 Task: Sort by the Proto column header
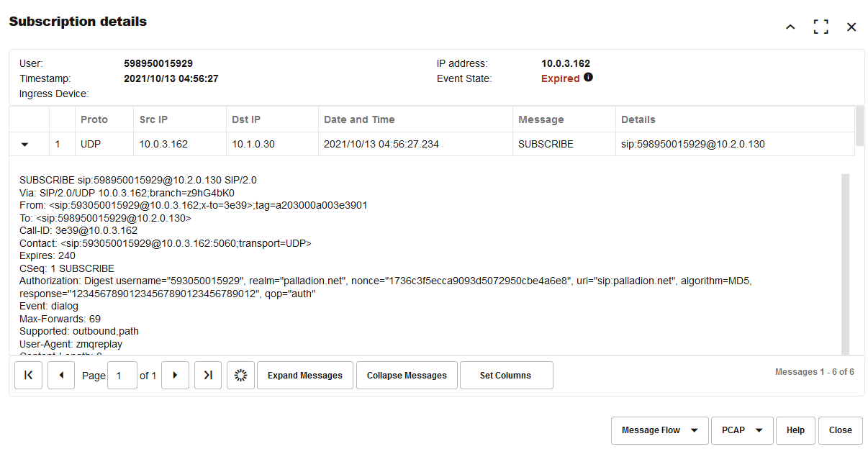(104, 119)
